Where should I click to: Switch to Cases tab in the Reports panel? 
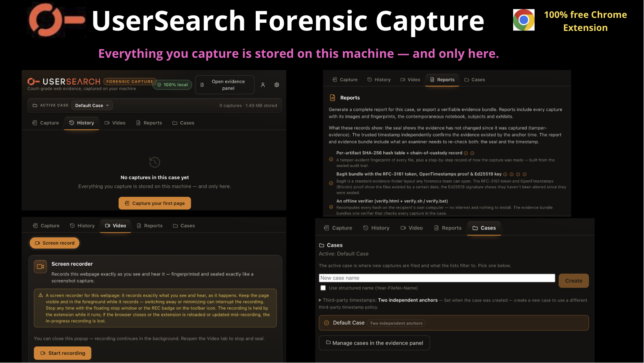474,80
